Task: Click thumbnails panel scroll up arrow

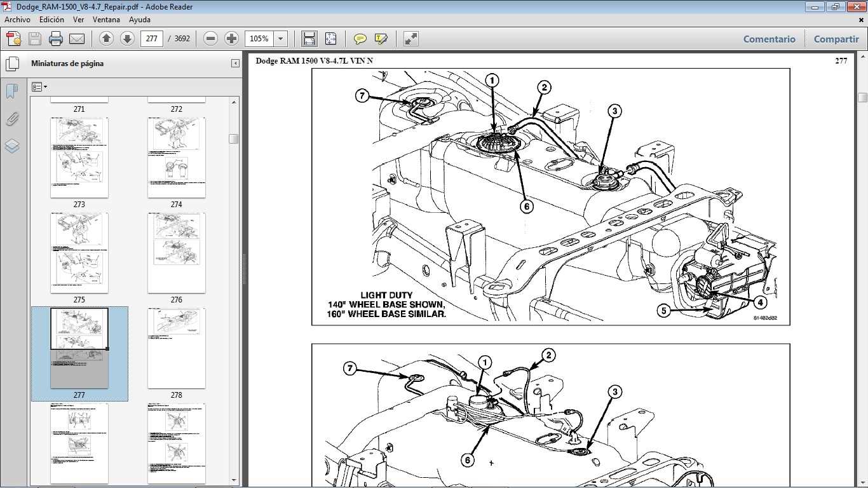Action: click(x=234, y=102)
